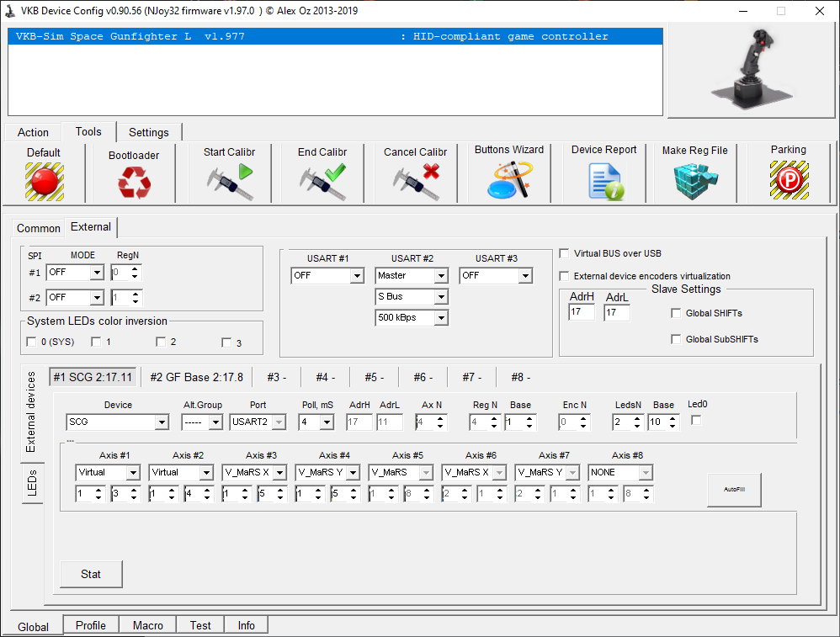Open USART #1 dropdown
This screenshot has width=840, height=637.
[x=358, y=276]
